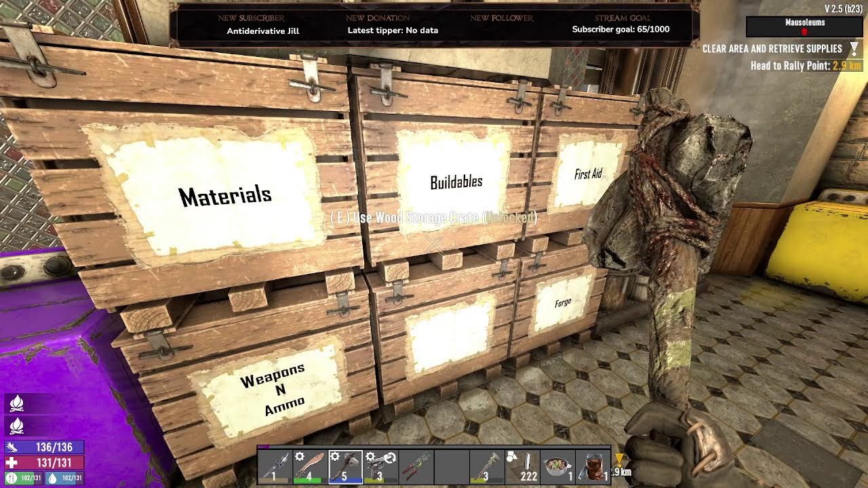Image resolution: width=868 pixels, height=488 pixels.
Task: Click the quest funnel icon beside objective
Action: point(854,49)
